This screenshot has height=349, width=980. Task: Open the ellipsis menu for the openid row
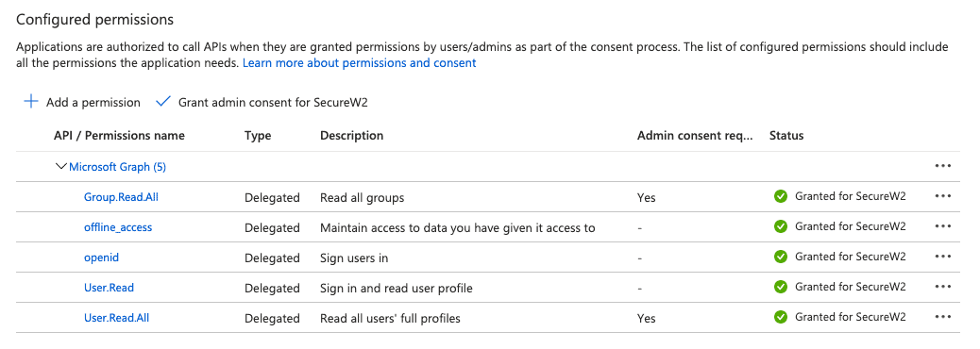(x=942, y=256)
